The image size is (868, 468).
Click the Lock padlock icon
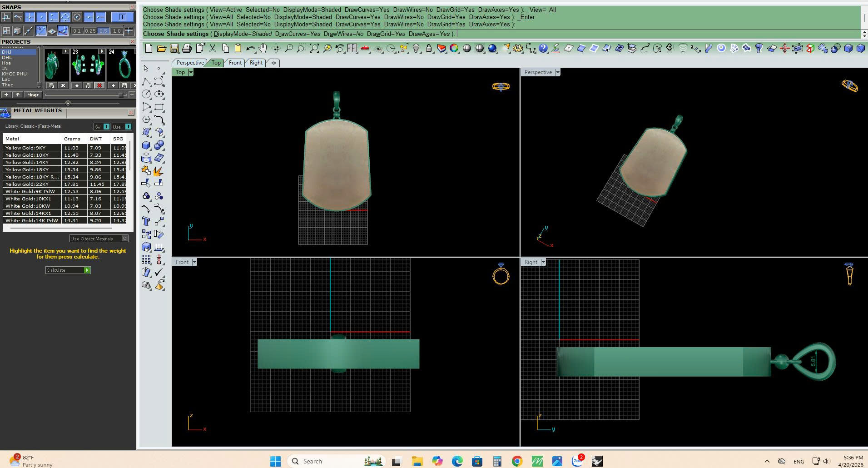428,48
